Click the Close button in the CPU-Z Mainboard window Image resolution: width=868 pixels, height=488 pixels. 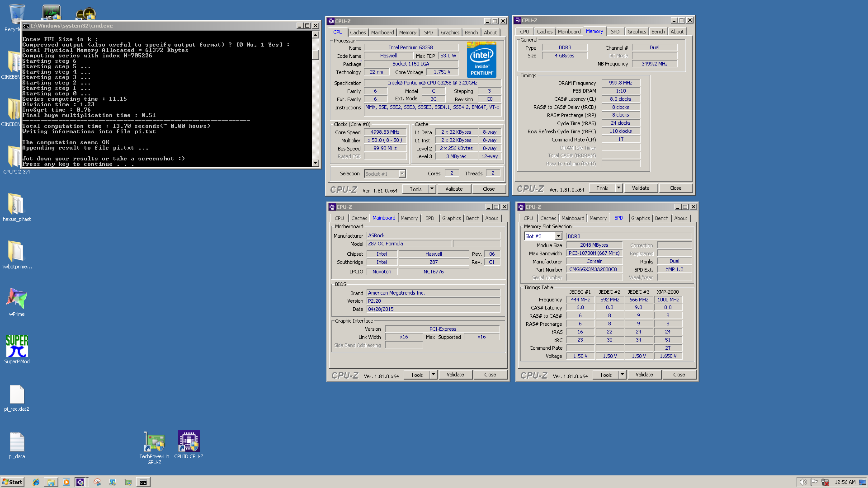coord(490,375)
